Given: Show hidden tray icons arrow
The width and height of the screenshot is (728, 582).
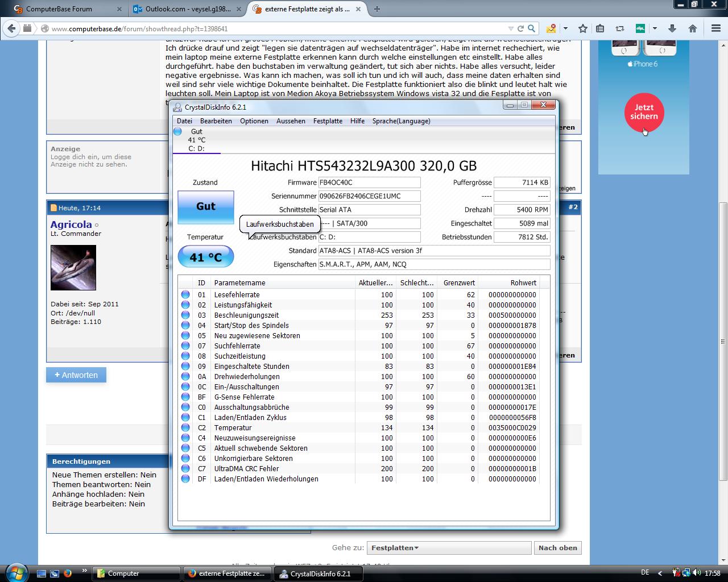Looking at the screenshot, I should (x=660, y=573).
